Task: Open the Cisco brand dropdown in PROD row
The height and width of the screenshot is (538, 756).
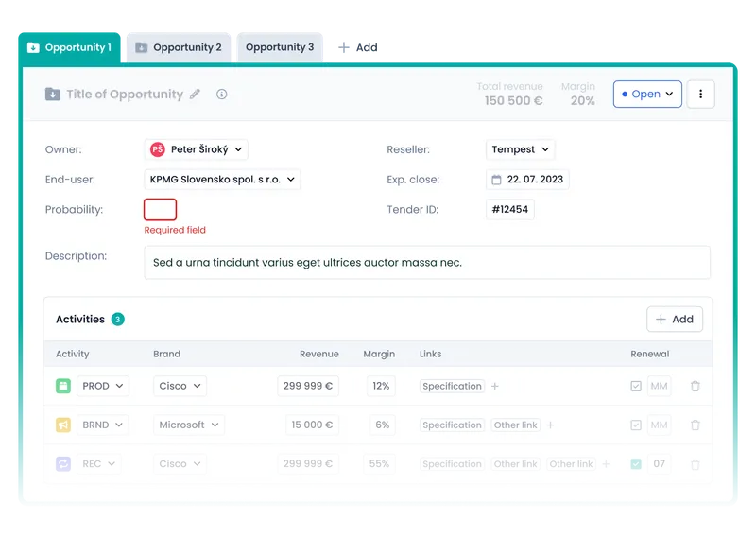Action: click(180, 386)
